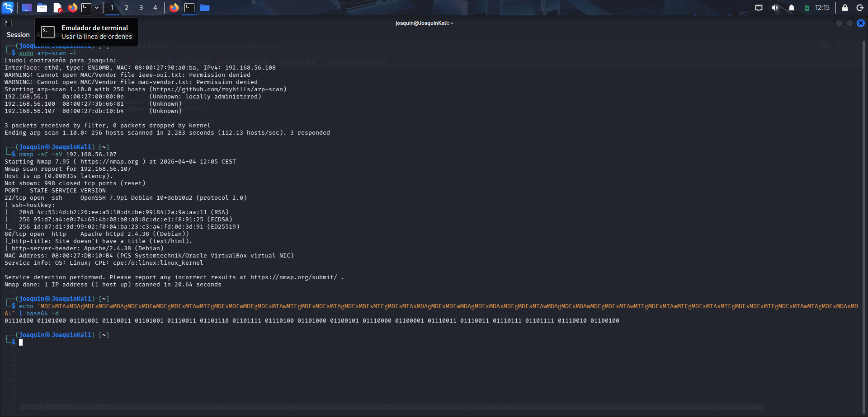The height and width of the screenshot is (417, 868).
Task: Open the blue folder window from the taskbar
Action: click(205, 7)
